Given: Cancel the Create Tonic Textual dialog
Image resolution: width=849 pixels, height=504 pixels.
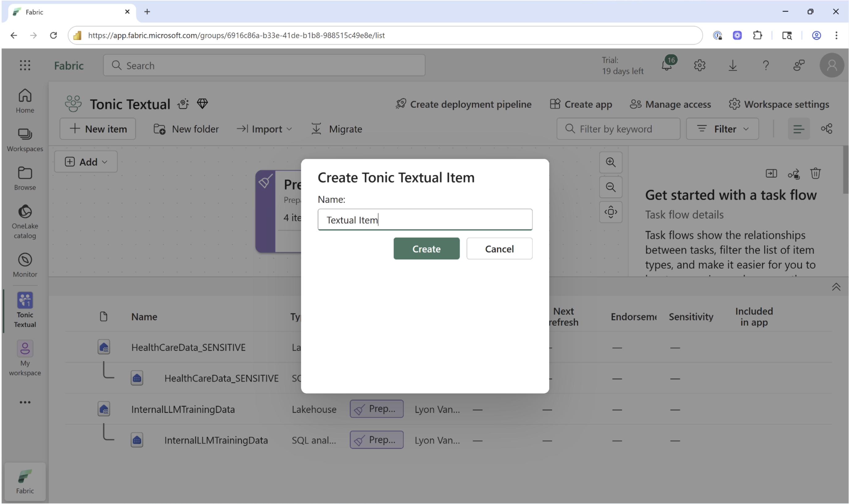Looking at the screenshot, I should tap(499, 249).
